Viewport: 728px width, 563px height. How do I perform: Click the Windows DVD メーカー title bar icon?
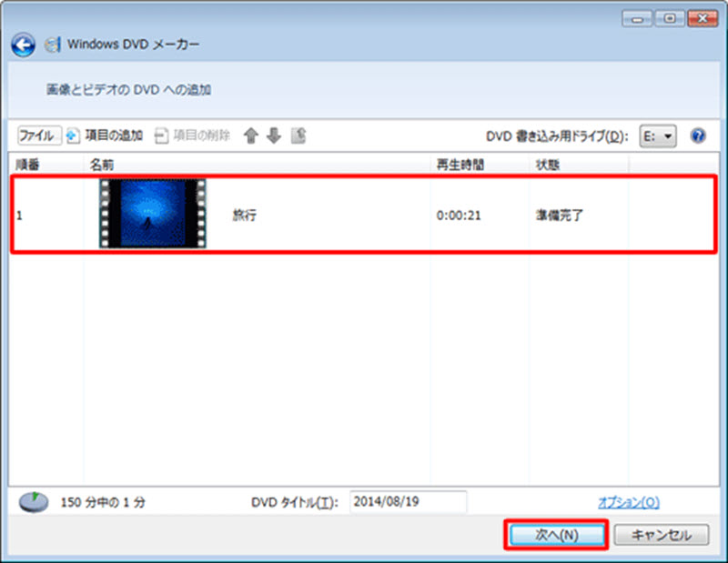coord(52,45)
